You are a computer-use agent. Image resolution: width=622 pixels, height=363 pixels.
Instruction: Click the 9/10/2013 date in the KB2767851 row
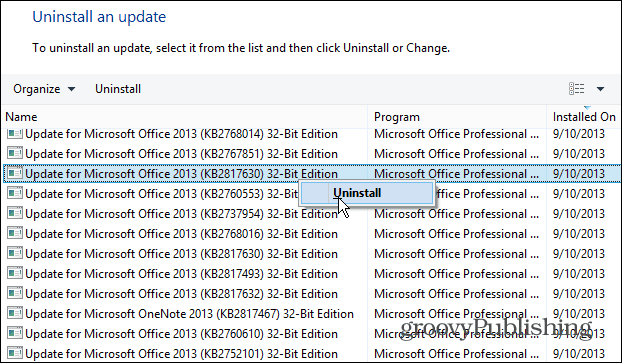point(579,154)
